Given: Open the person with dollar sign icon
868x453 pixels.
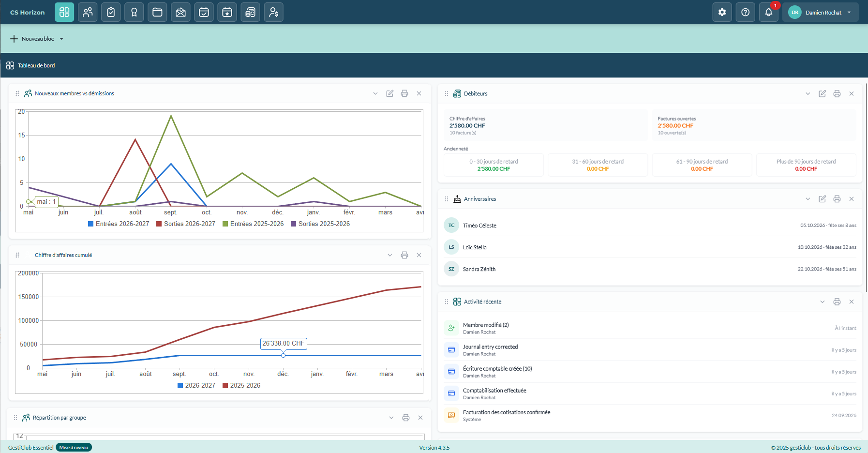Looking at the screenshot, I should pyautogui.click(x=273, y=12).
